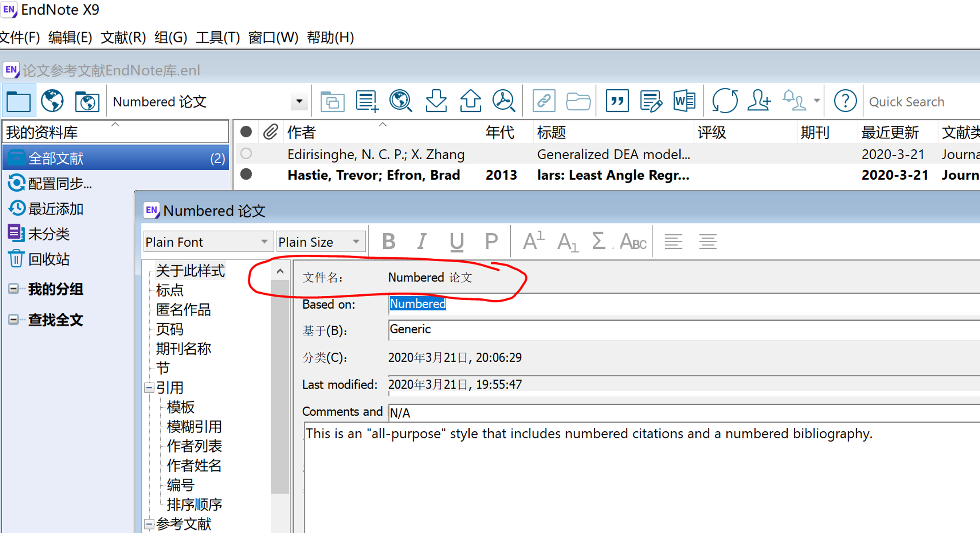The width and height of the screenshot is (980, 533).
Task: Click the Share Library person-plus icon
Action: 759,101
